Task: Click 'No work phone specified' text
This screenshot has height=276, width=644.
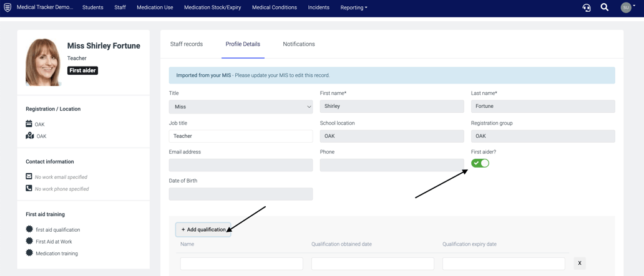Action: click(x=62, y=189)
